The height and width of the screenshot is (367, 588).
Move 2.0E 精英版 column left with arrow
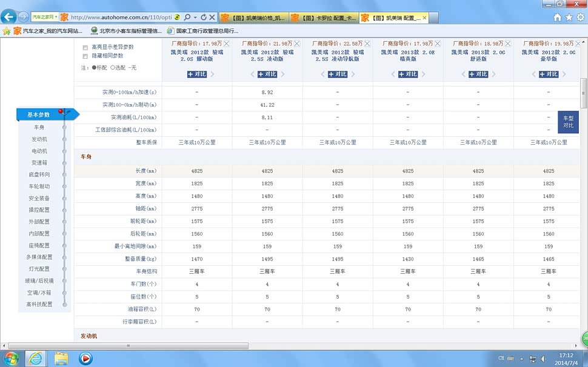coord(393,74)
